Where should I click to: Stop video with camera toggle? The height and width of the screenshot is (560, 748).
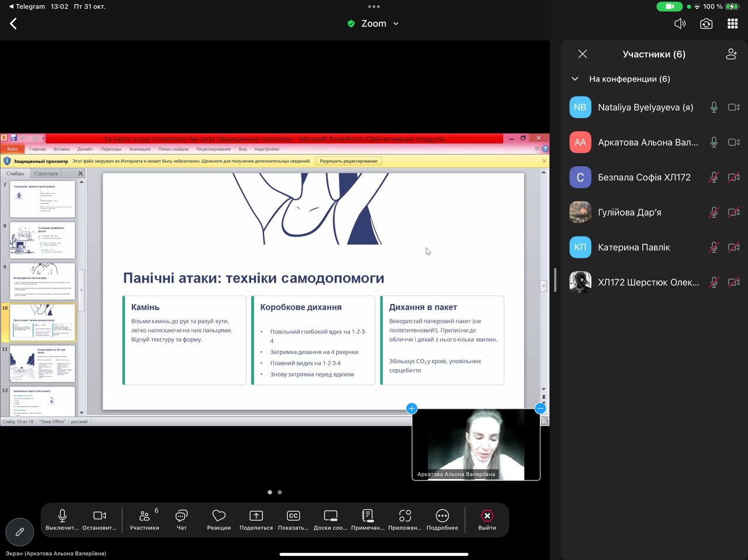click(x=99, y=516)
